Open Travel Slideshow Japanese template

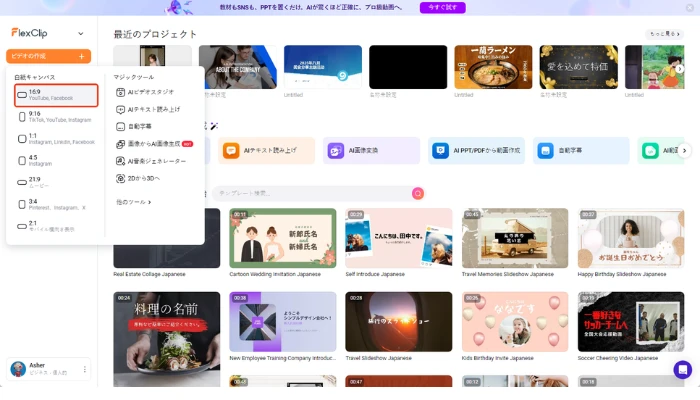click(x=399, y=322)
